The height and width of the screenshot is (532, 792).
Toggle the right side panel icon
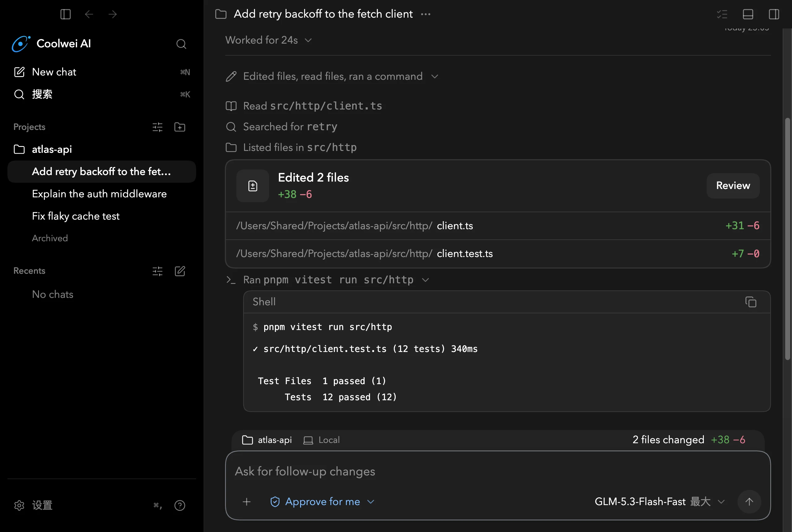(x=774, y=14)
